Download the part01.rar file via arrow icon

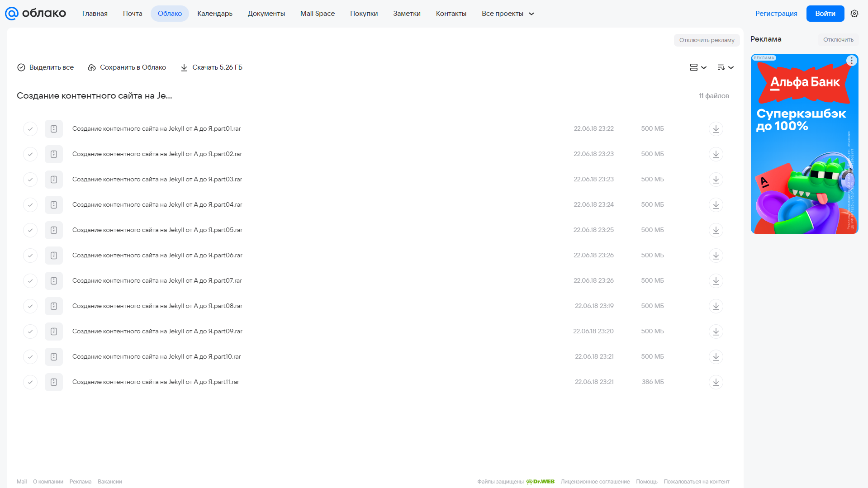pyautogui.click(x=716, y=129)
